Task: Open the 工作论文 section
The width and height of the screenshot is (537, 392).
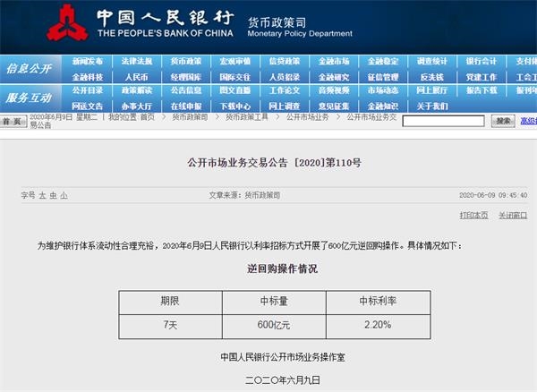Action: coord(285,90)
